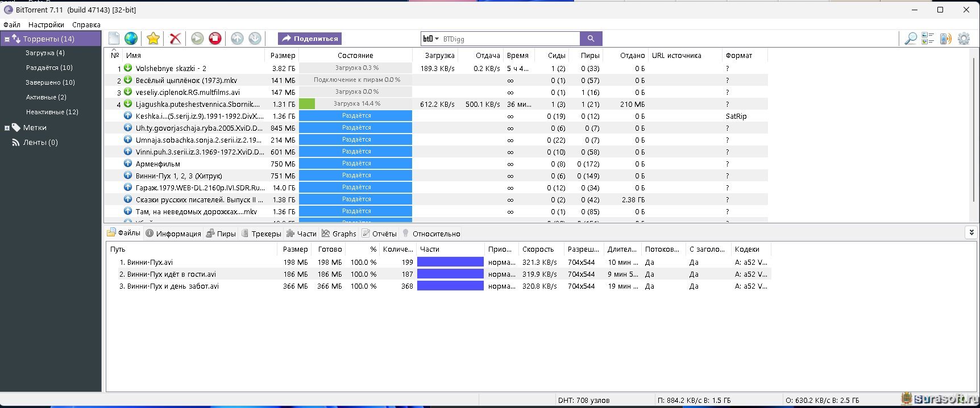Image resolution: width=980 pixels, height=408 pixels.
Task: Select file 2. Винни-Пух идёт в гости.avi
Action: [438, 274]
